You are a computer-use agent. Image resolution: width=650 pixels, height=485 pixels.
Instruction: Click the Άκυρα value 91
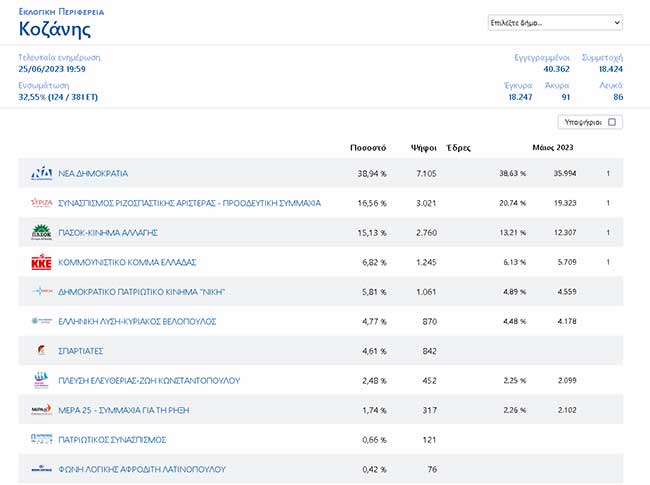(x=566, y=97)
